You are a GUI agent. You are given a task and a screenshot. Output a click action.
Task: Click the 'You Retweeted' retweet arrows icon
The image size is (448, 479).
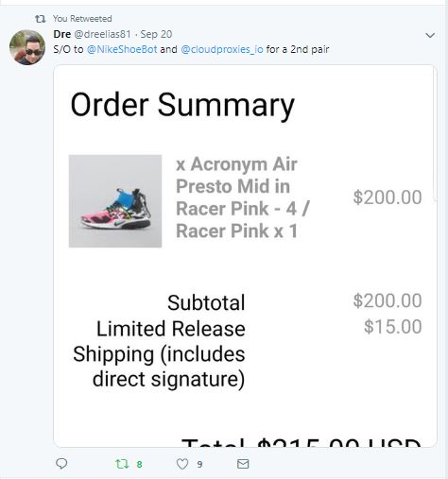click(x=41, y=19)
